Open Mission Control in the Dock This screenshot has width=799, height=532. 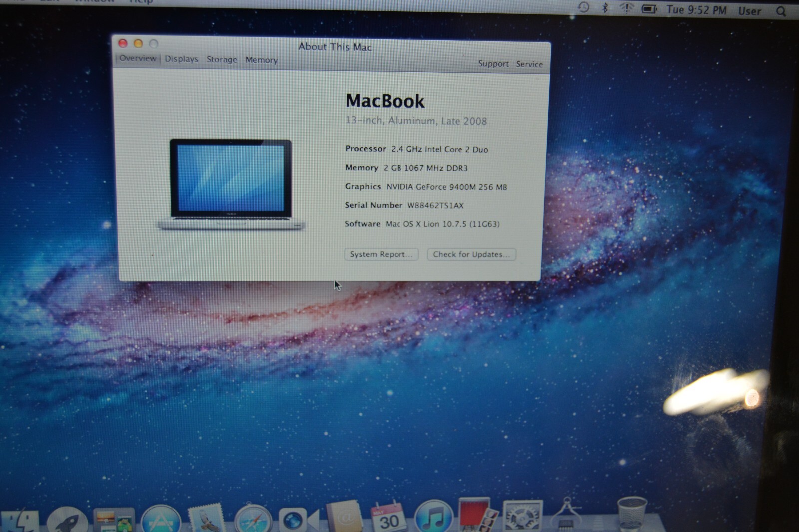coord(114,520)
